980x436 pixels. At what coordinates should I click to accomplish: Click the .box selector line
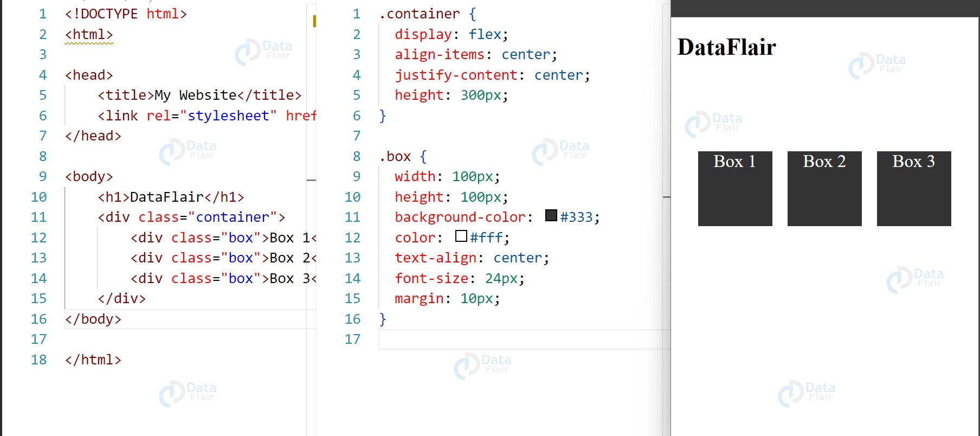click(x=403, y=156)
